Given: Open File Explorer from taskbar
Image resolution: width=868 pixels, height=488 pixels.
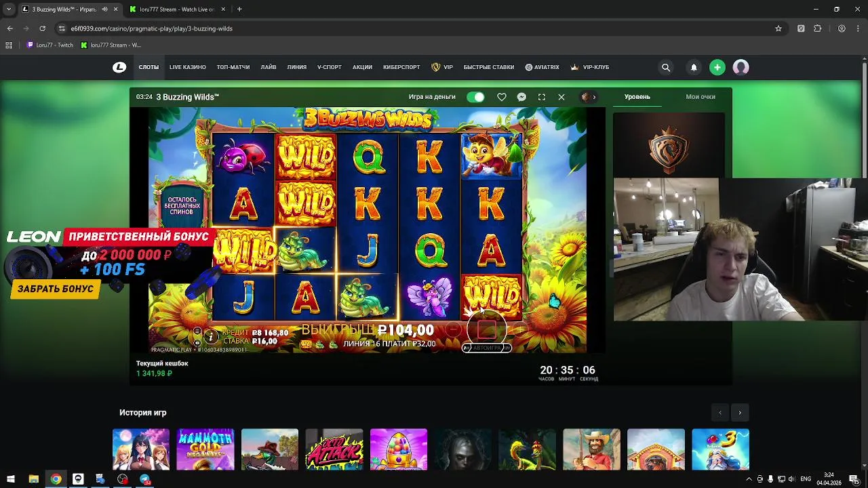Looking at the screenshot, I should pos(33,479).
